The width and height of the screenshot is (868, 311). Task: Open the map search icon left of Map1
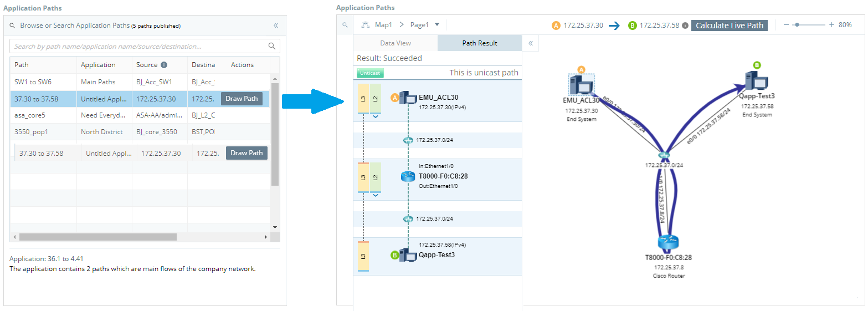(x=345, y=25)
